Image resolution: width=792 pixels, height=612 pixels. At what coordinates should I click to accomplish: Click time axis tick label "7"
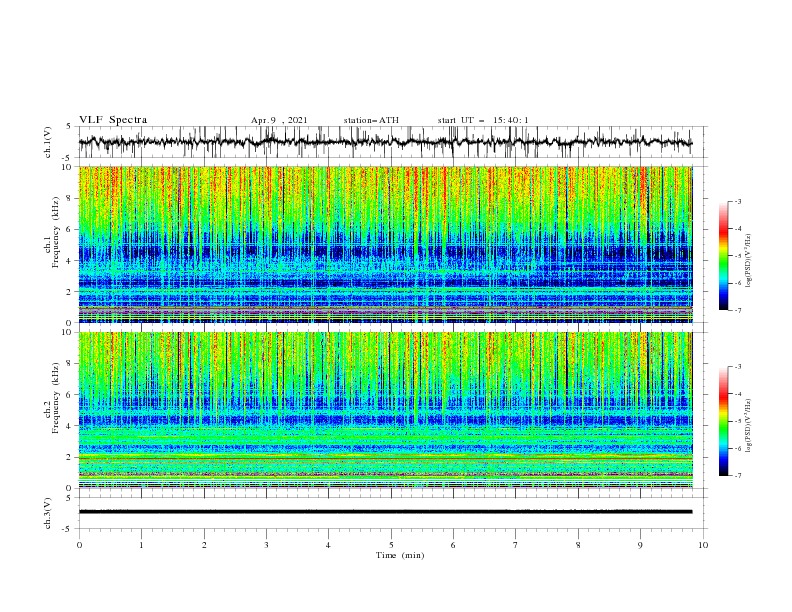coord(516,545)
